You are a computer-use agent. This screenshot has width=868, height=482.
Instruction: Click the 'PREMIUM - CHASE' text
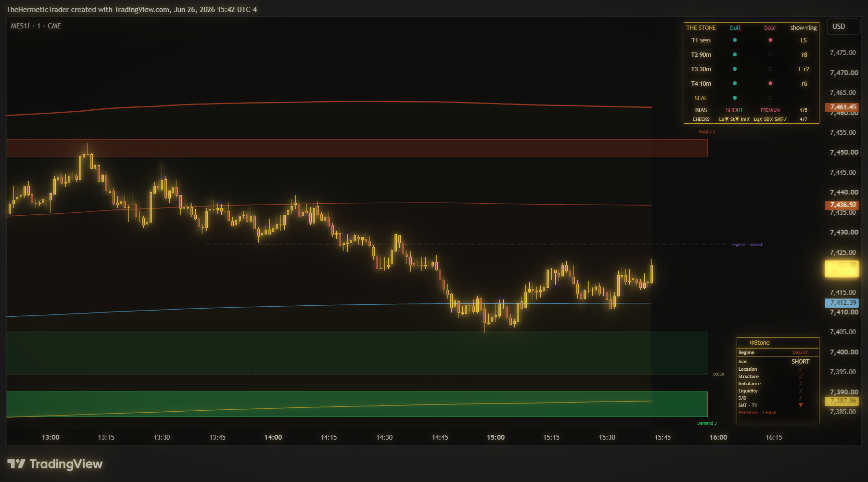pos(757,413)
